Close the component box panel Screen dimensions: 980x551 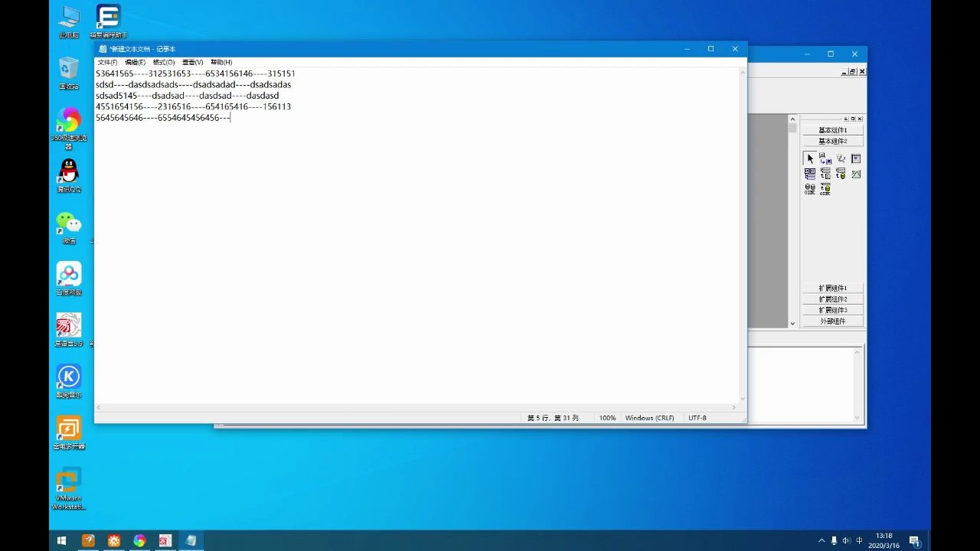point(860,119)
